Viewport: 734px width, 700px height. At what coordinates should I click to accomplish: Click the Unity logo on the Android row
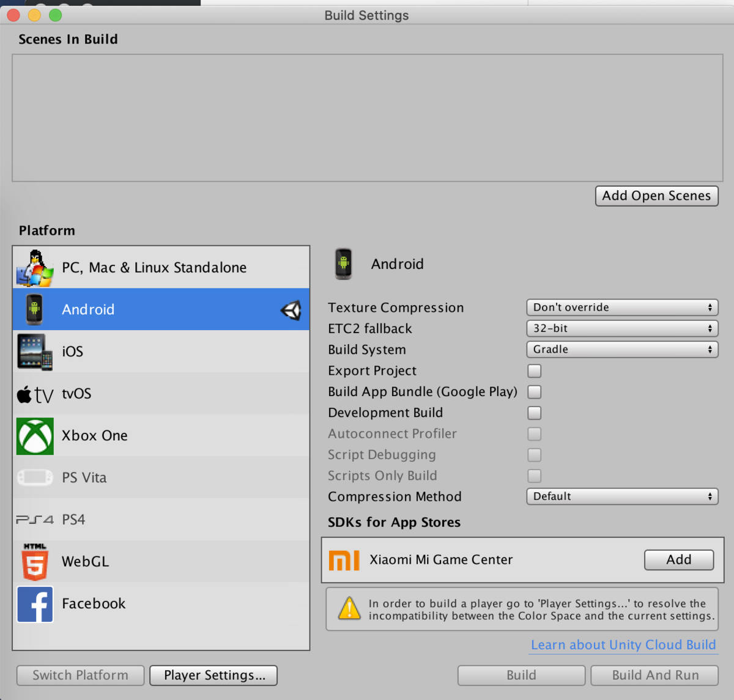pyautogui.click(x=291, y=311)
